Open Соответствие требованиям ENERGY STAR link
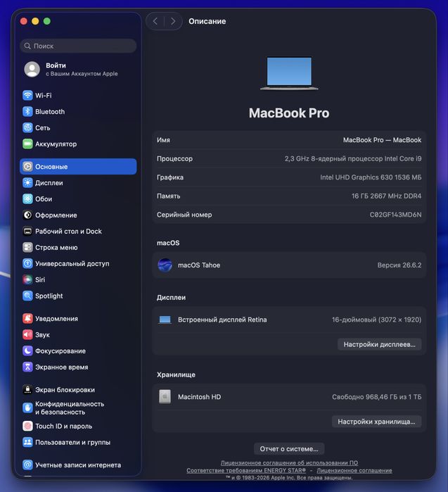The width and height of the screenshot is (448, 492). [246, 470]
